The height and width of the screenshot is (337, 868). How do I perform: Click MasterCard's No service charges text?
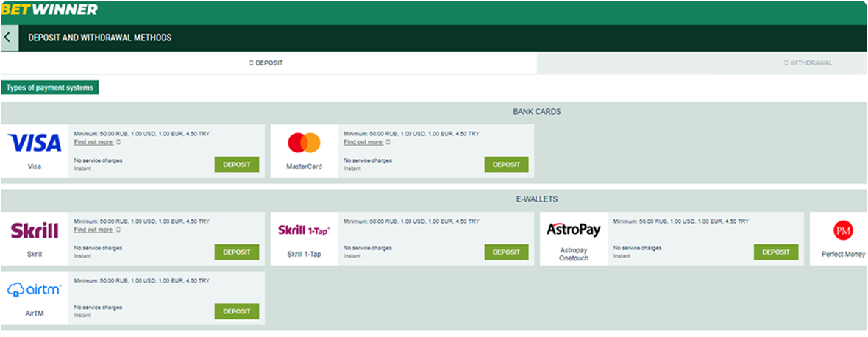coord(368,160)
